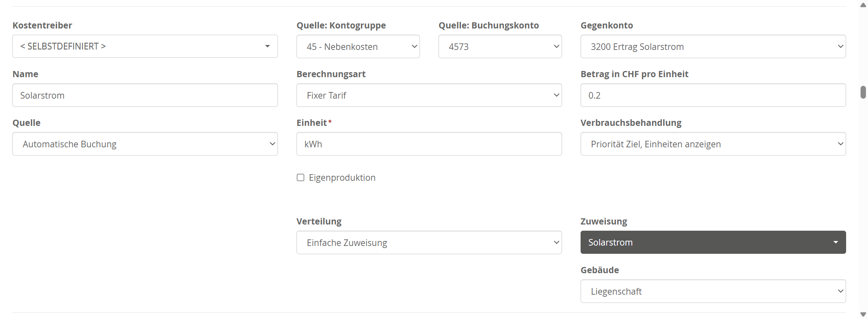
Task: Open the Quelle: Kontogruppe dropdown
Action: pos(358,47)
